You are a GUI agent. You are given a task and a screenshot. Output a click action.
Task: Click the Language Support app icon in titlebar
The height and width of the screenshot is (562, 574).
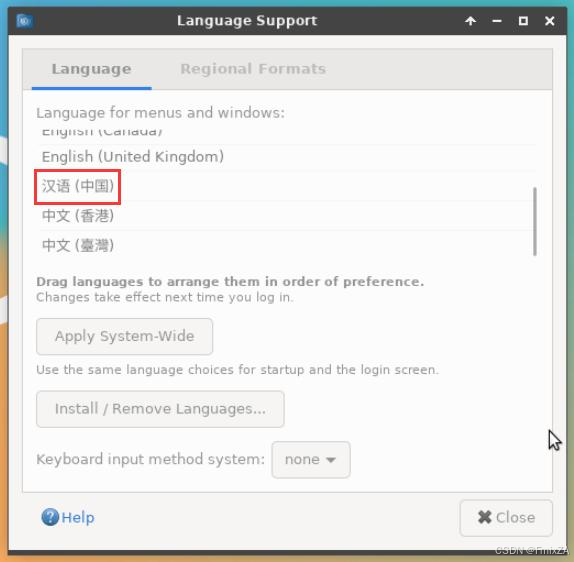point(25,21)
